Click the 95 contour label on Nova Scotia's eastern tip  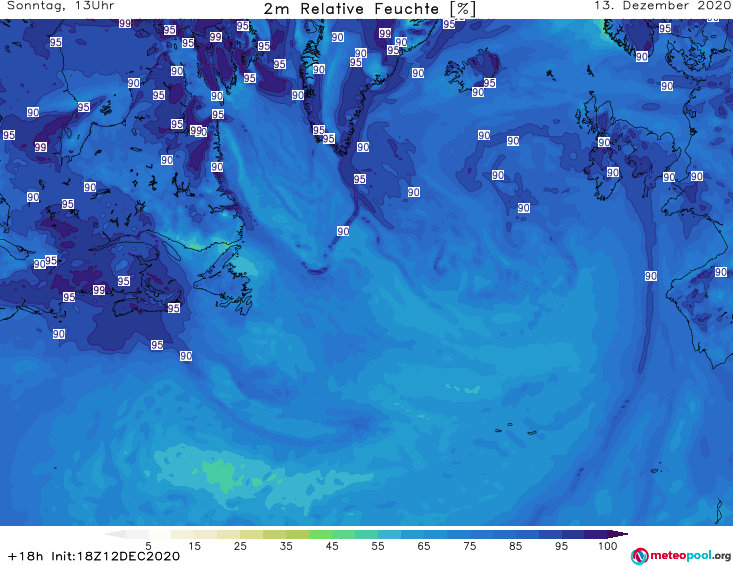click(174, 308)
